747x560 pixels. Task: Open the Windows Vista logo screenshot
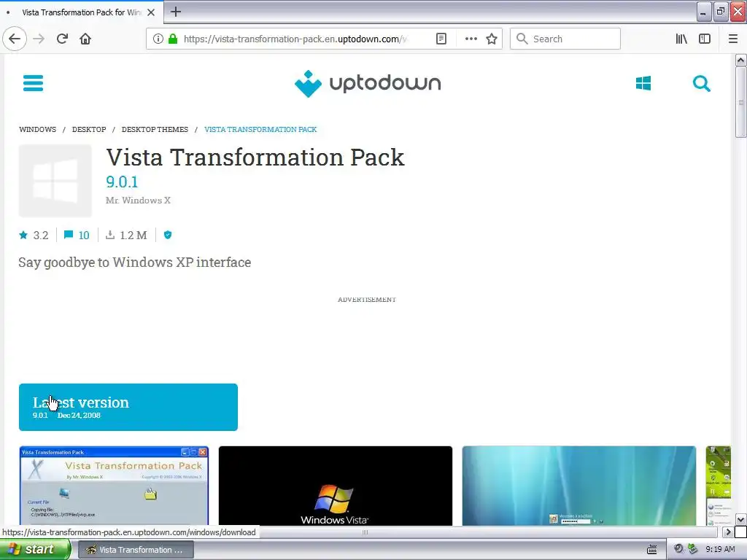click(336, 486)
